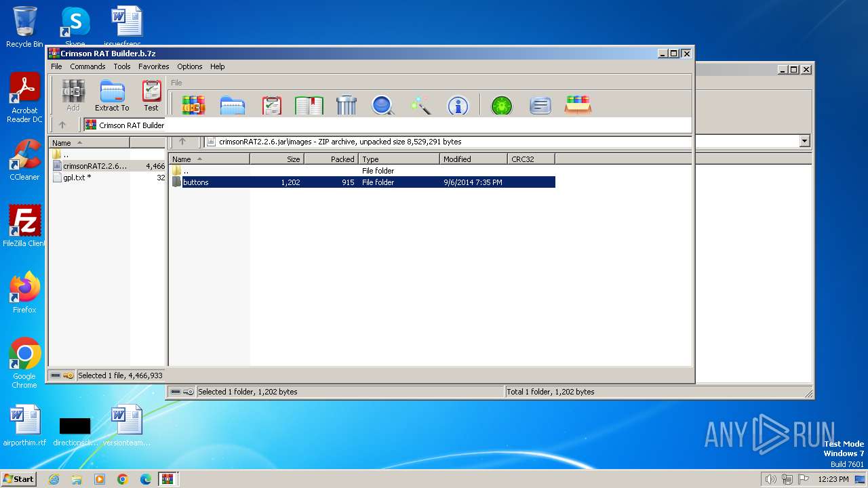Click the SFX boxed-books icon
The height and width of the screenshot is (488, 868).
click(x=578, y=105)
